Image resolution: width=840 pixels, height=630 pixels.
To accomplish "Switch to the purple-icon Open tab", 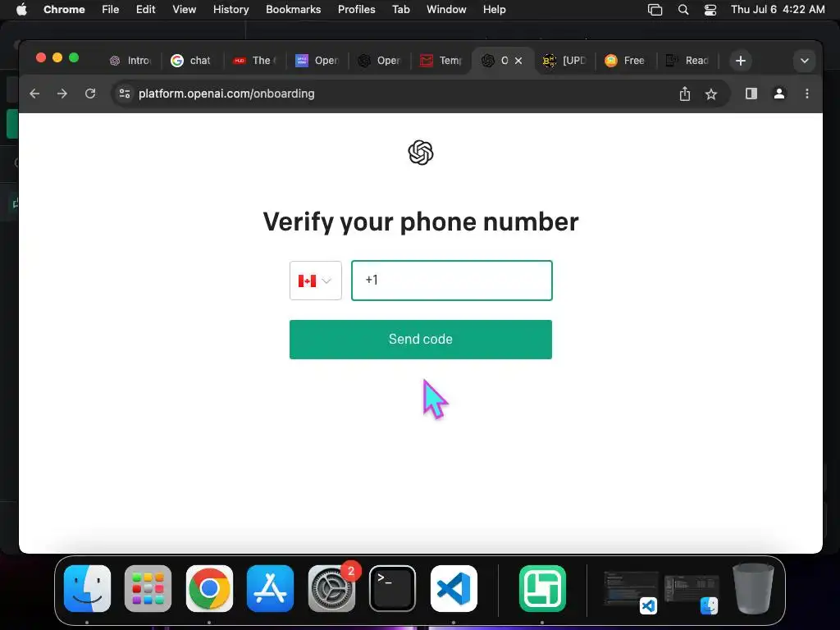I will tap(317, 61).
